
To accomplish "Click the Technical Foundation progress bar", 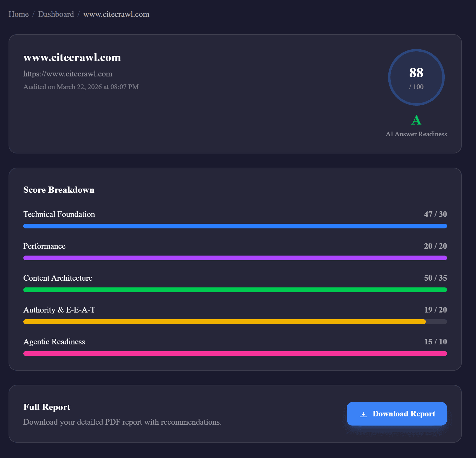I will click(235, 226).
